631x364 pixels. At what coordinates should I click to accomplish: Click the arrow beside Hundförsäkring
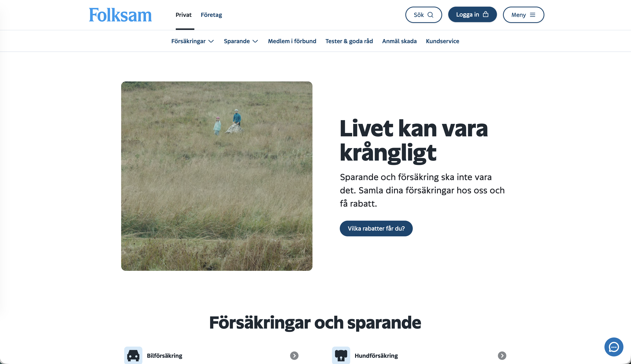(x=502, y=355)
